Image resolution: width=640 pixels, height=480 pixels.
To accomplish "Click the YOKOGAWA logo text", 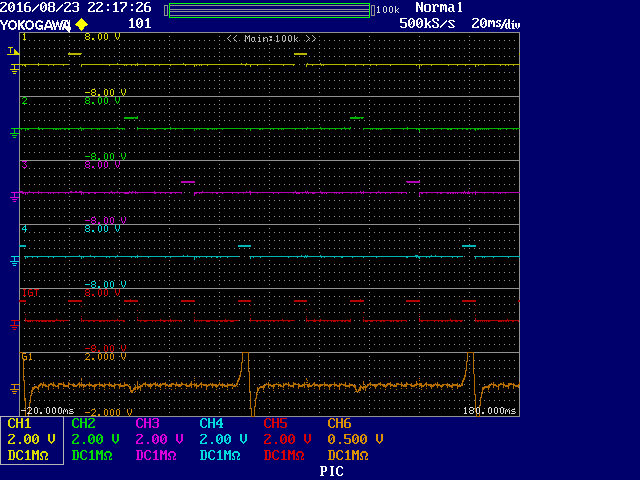I will [x=36, y=25].
